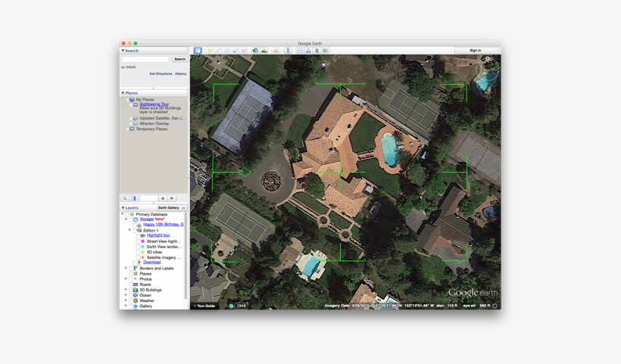Click the streaming status ring icon
621x364 pixels.
[495, 306]
